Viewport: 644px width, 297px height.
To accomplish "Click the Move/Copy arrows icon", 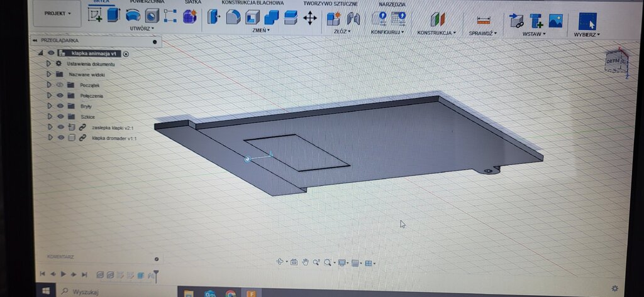I will tap(310, 18).
